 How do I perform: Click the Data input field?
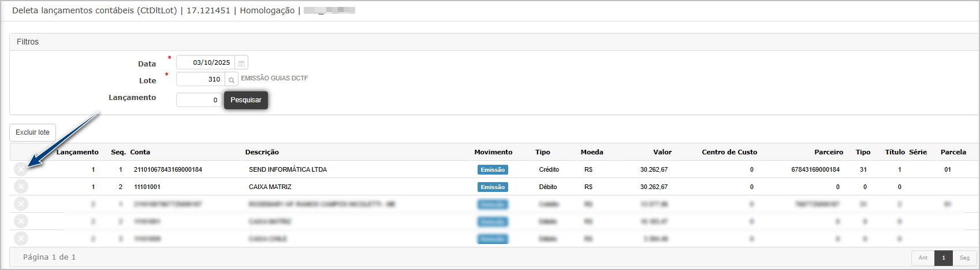coord(206,62)
